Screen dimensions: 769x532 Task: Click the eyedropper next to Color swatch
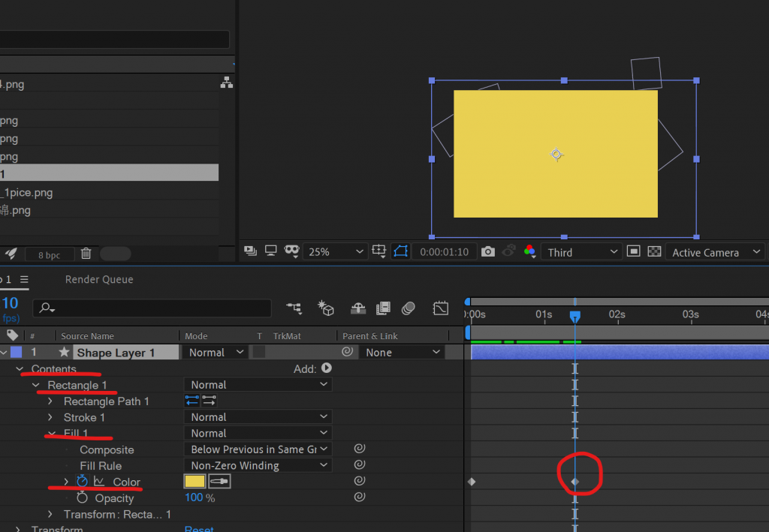pyautogui.click(x=219, y=482)
